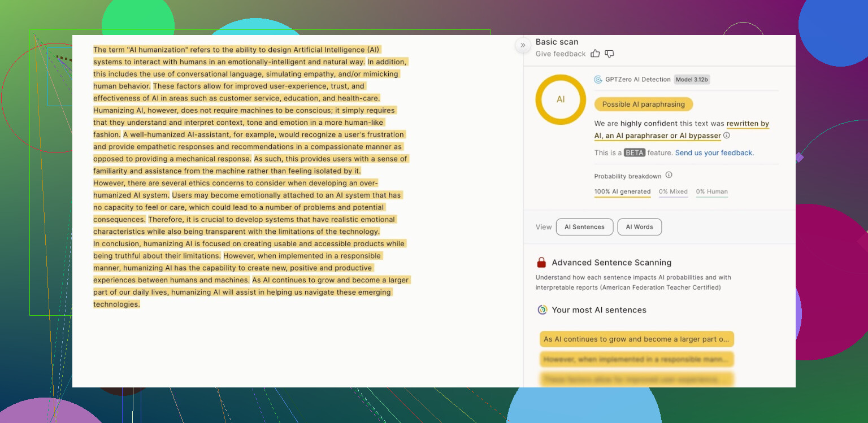The image size is (868, 423).
Task: Click the GPTZero AI Detection logo icon
Action: tap(598, 80)
